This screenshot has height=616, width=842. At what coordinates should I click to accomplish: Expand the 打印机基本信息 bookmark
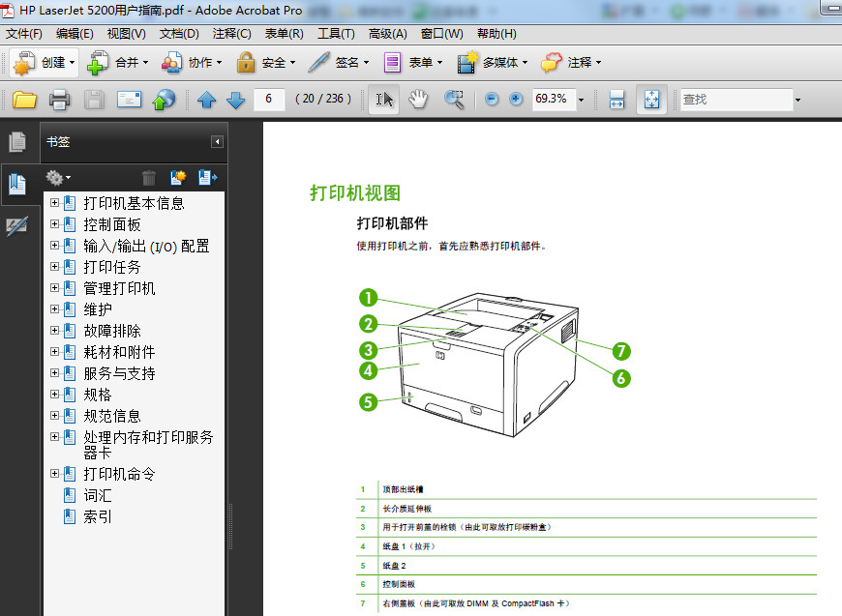(54, 203)
